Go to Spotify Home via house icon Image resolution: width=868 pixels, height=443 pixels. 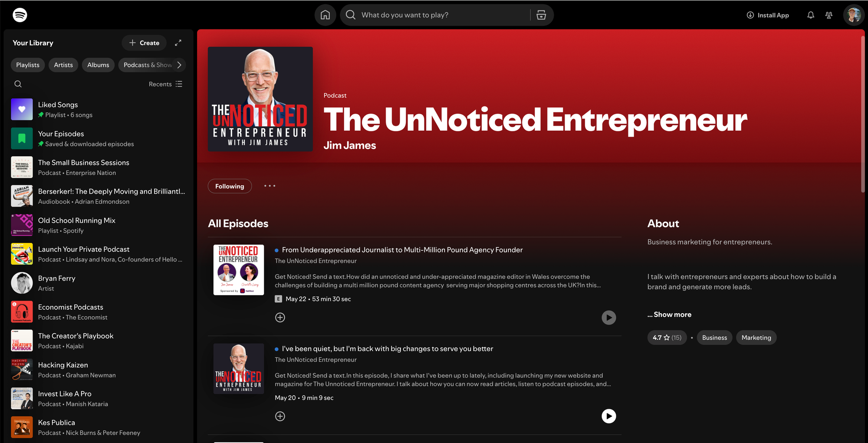click(x=325, y=15)
